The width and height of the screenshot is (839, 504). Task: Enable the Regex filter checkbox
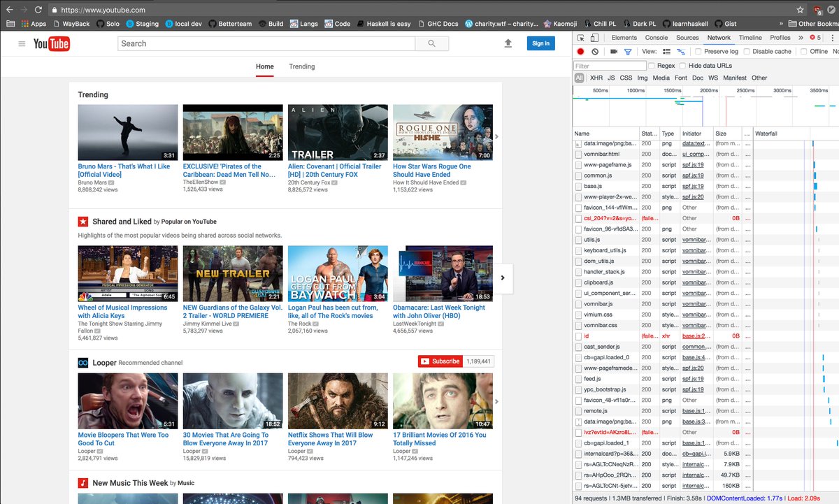tap(652, 66)
